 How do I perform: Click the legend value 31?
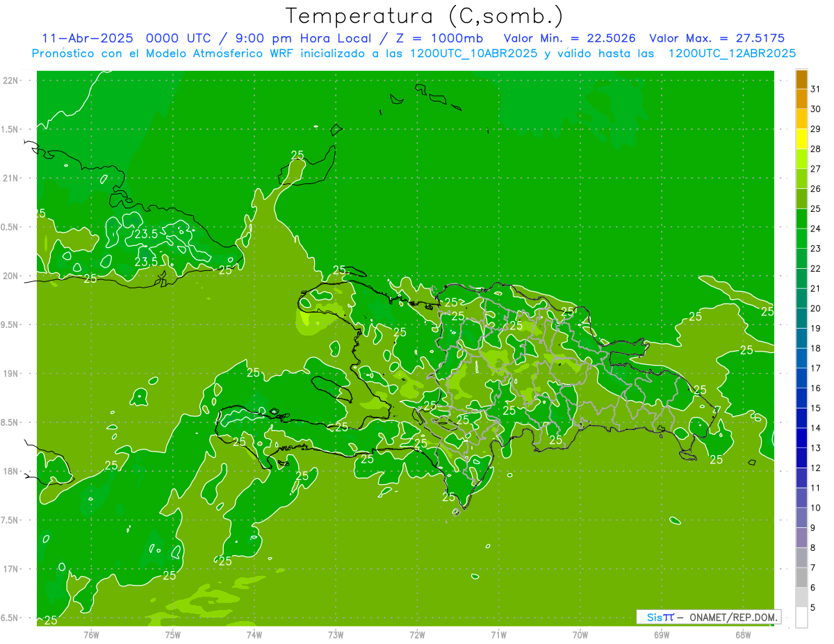815,89
